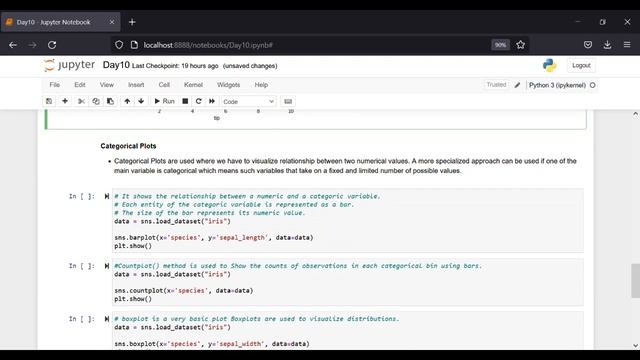Run the countplot cell with its run icon

[107, 266]
